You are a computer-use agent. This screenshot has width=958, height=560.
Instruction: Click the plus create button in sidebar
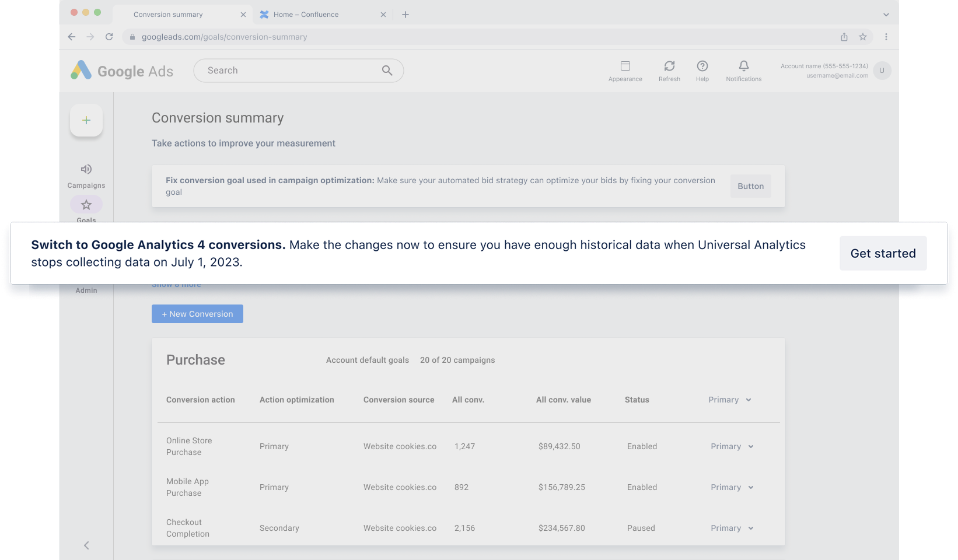(86, 120)
